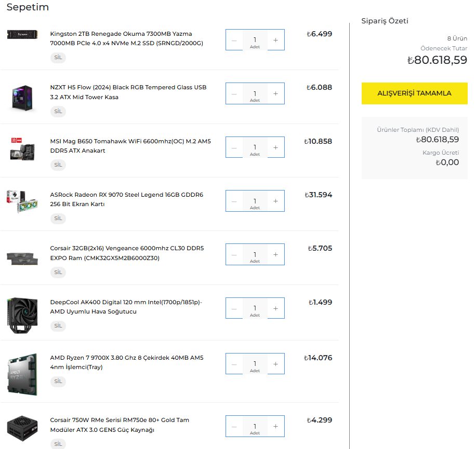Screen dimensions: 476x449
Task: Open MSI B650 Tomahawk motherboard thumbnail
Action: [x=22, y=149]
